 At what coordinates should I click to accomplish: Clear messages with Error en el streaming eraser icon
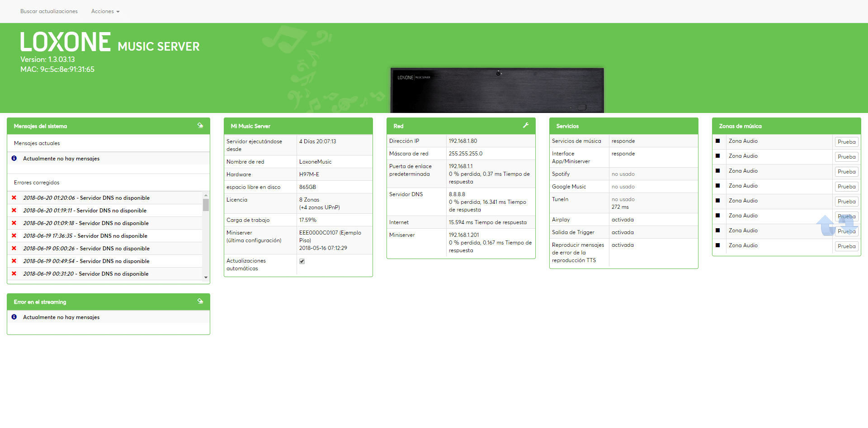[x=200, y=301]
